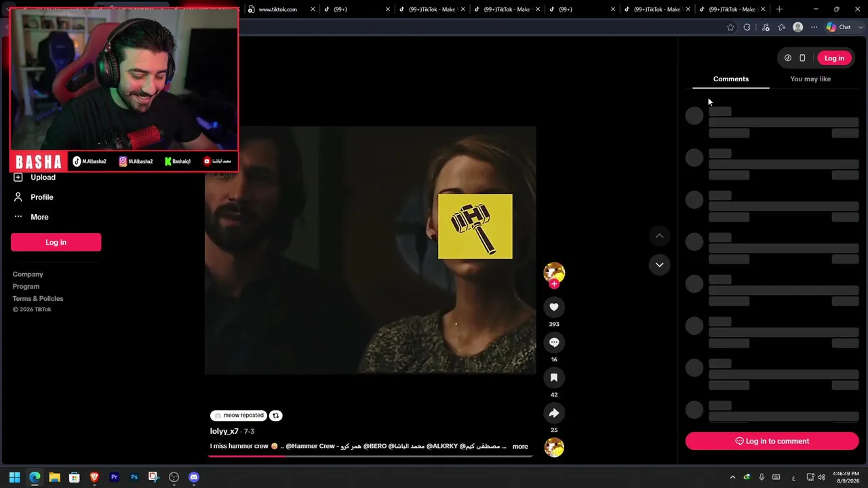Open the lolyy_x7 username link
The width and height of the screenshot is (868, 488).
[224, 432]
